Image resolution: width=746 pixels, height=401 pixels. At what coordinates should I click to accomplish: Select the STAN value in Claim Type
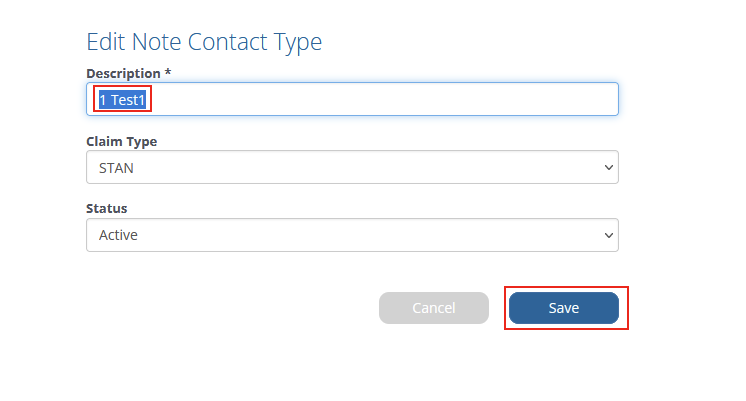[x=116, y=168]
